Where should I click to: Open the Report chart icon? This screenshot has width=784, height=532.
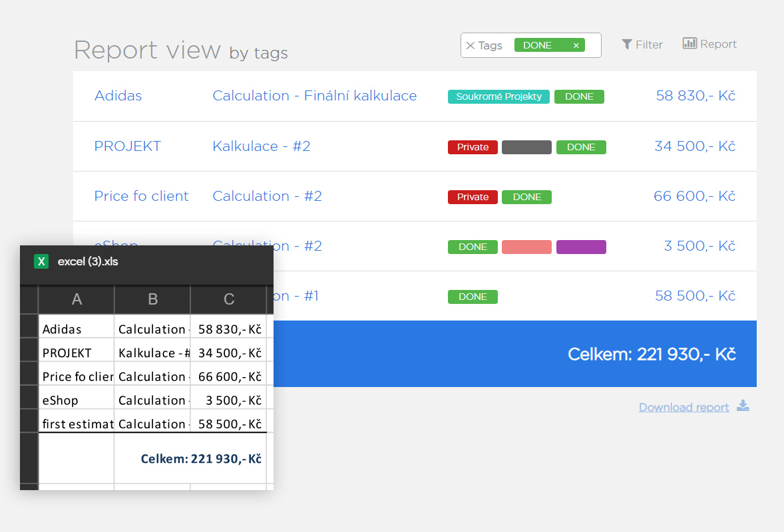689,43
